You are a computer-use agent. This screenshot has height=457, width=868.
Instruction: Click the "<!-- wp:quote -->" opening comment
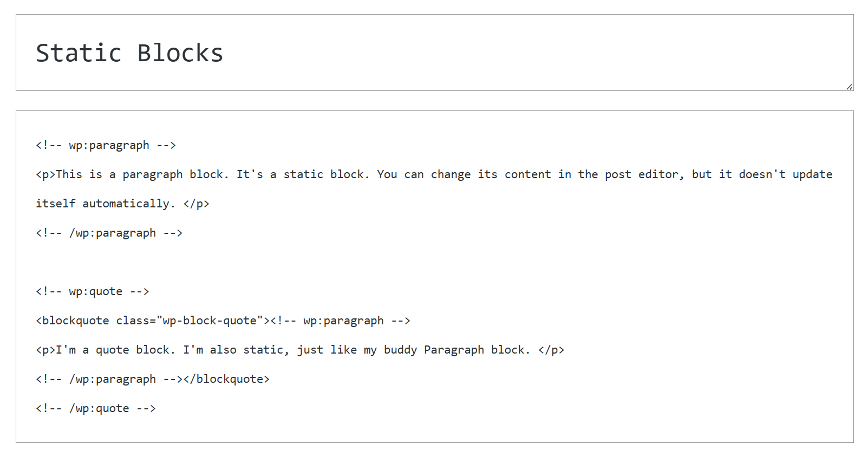click(x=92, y=291)
